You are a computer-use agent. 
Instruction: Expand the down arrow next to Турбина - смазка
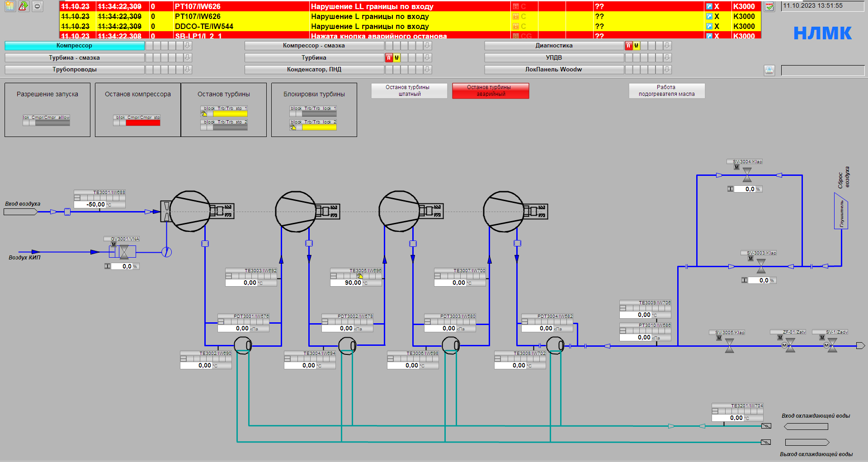(x=188, y=57)
